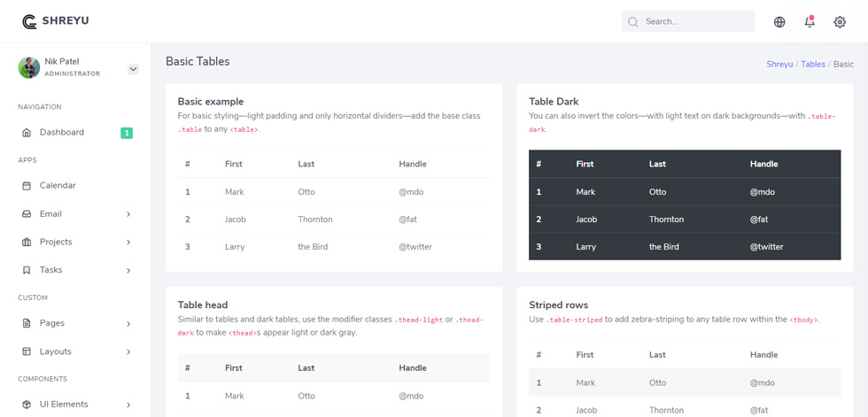Select Tasks in the sidebar menu
The width and height of the screenshot is (868, 417).
click(x=51, y=270)
